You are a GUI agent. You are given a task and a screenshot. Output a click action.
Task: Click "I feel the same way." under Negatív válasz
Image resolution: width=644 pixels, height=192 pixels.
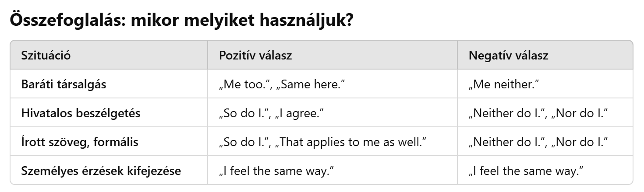click(x=524, y=171)
